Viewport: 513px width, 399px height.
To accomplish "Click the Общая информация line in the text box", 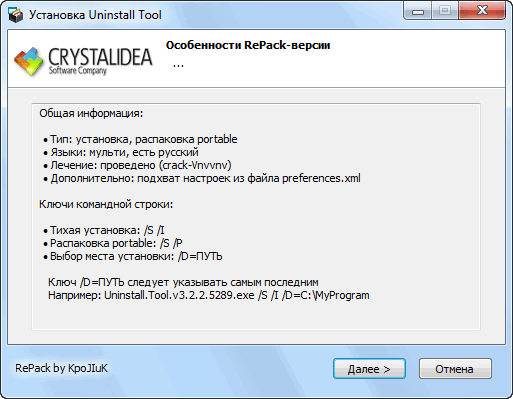I will point(91,113).
